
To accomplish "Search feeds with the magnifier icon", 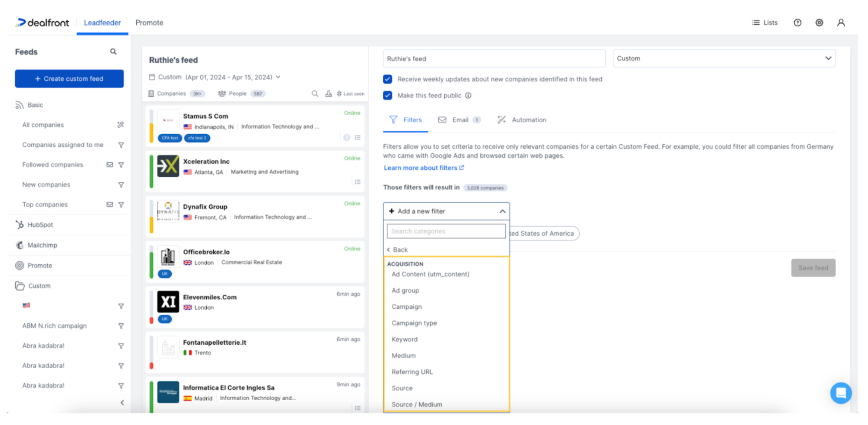I will (113, 51).
